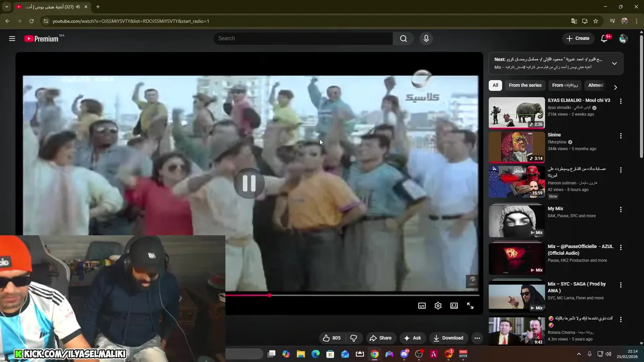Click I'Morphine channel name
Viewport: 644px width, 362px height.
[x=557, y=142]
